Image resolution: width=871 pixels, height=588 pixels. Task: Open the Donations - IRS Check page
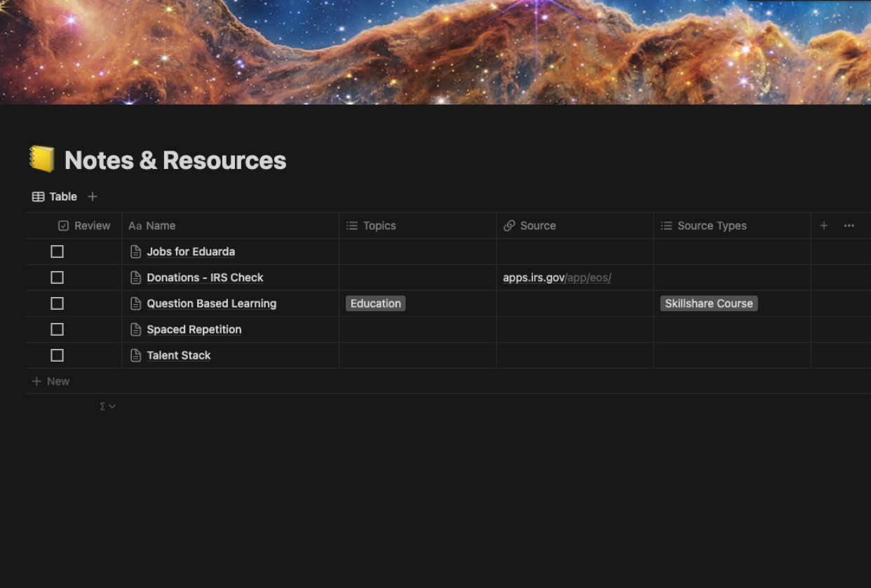pos(205,278)
